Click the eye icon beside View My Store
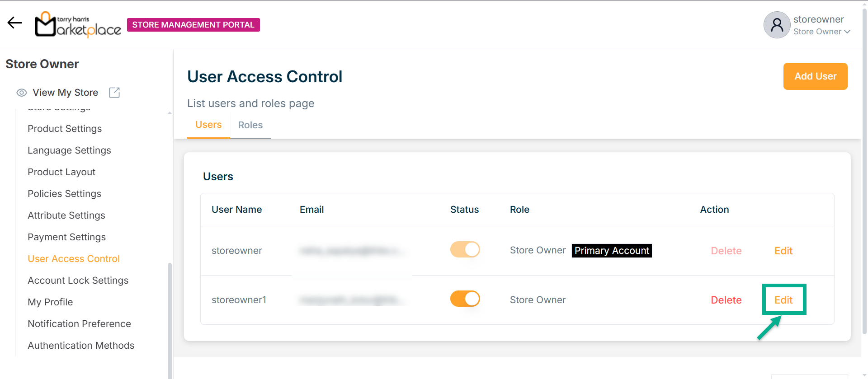The image size is (868, 379). pyautogui.click(x=21, y=93)
